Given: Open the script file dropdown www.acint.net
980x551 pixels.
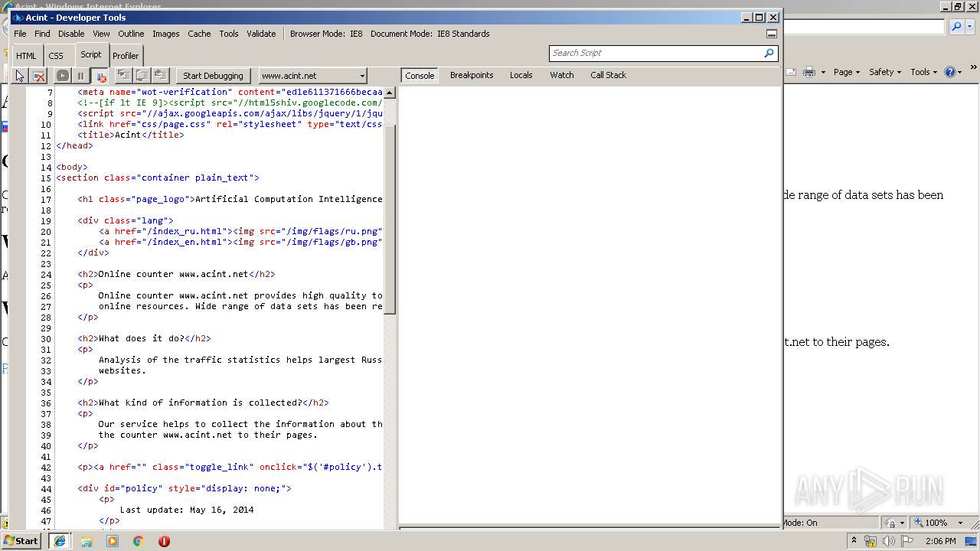Looking at the screenshot, I should click(312, 76).
